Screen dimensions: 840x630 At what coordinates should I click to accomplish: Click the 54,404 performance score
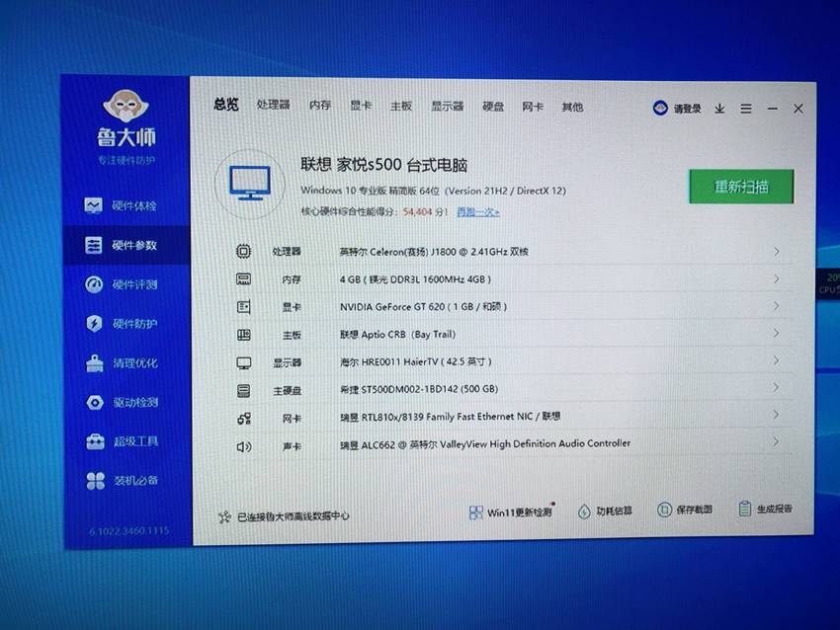tap(417, 212)
